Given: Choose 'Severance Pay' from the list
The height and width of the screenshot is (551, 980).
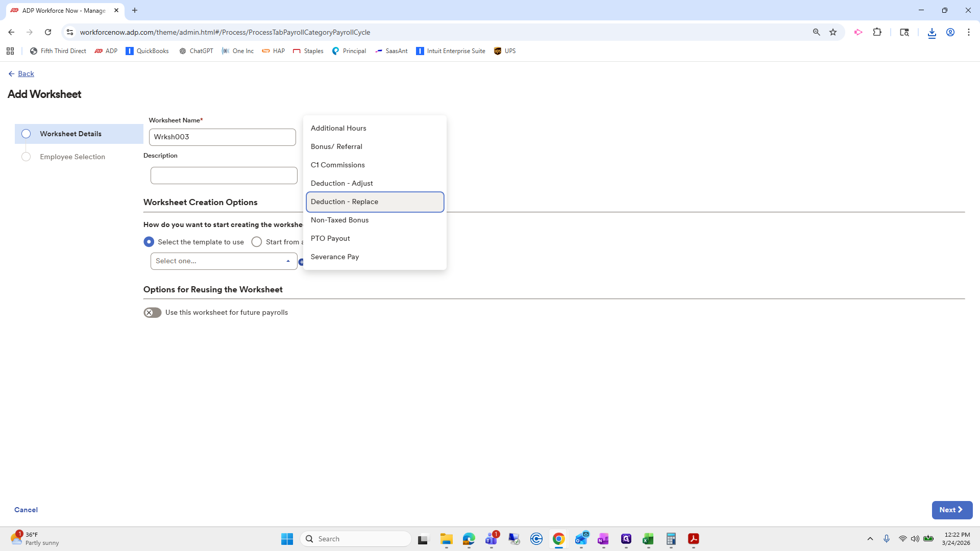Looking at the screenshot, I should (335, 257).
